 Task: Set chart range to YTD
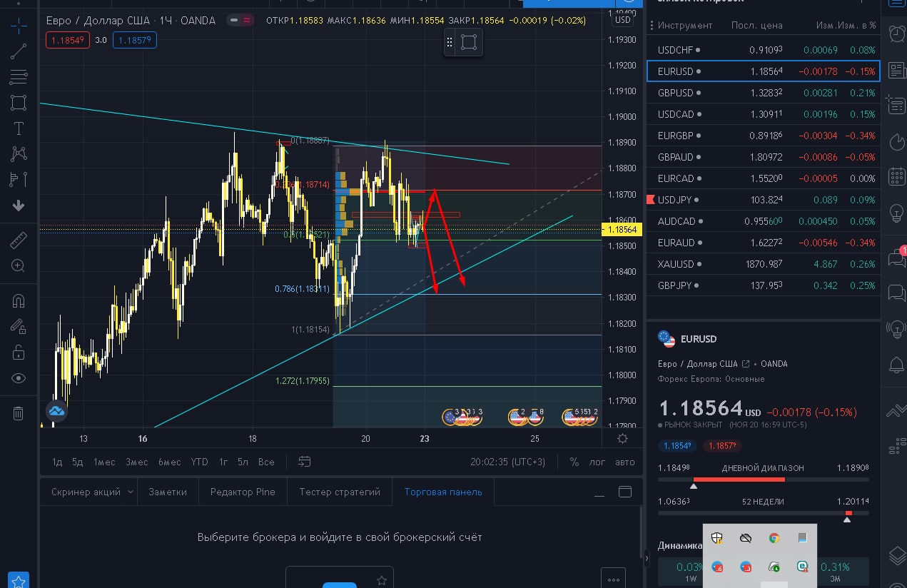(200, 462)
